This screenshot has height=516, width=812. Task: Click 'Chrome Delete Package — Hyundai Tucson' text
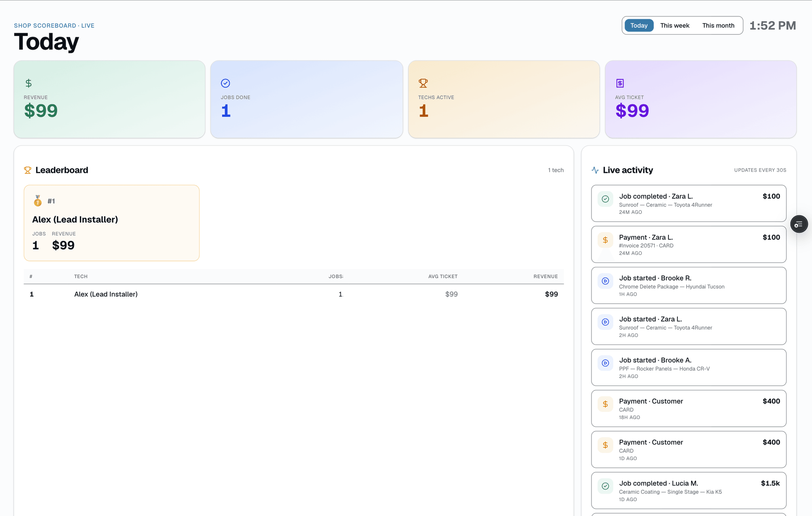(672, 287)
